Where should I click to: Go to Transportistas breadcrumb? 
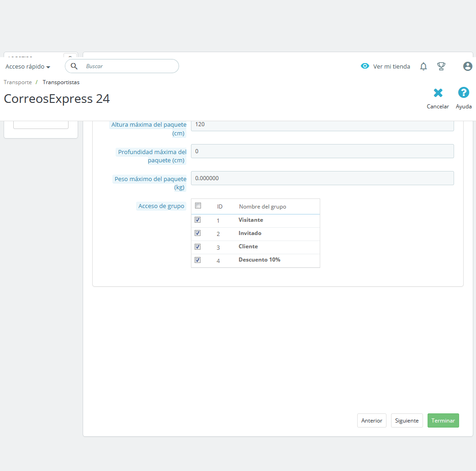click(x=61, y=82)
